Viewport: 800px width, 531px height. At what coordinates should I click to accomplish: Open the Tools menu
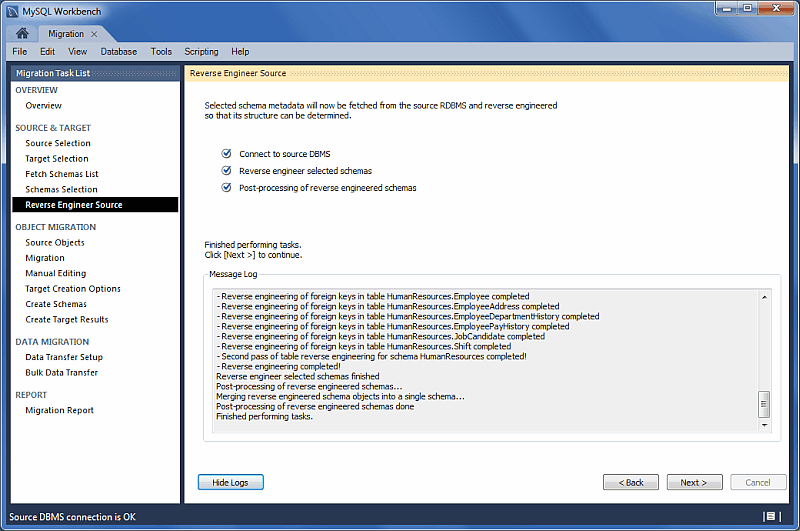coord(161,51)
